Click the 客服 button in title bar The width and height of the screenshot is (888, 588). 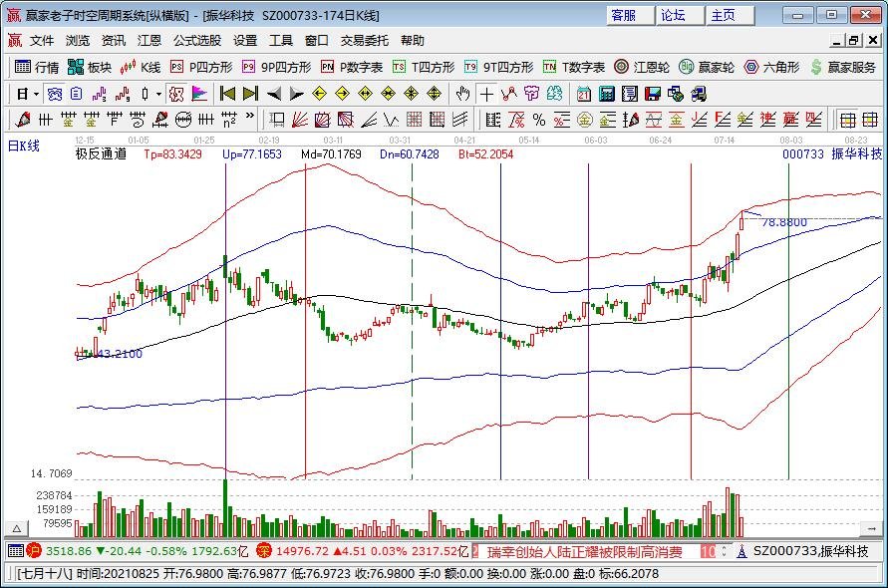point(624,15)
